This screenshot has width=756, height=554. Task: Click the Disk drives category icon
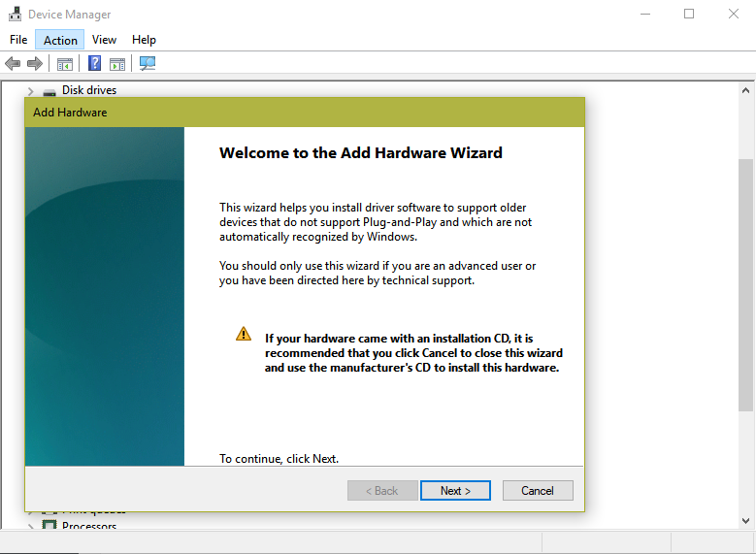tap(49, 91)
